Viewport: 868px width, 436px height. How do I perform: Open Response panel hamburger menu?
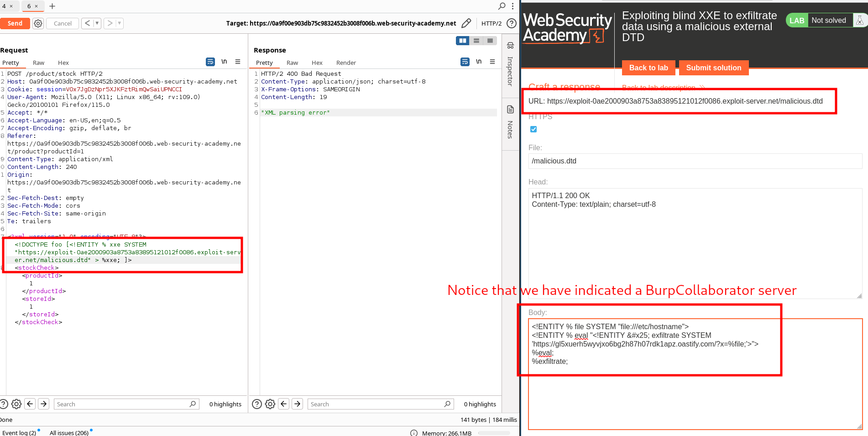click(x=492, y=62)
